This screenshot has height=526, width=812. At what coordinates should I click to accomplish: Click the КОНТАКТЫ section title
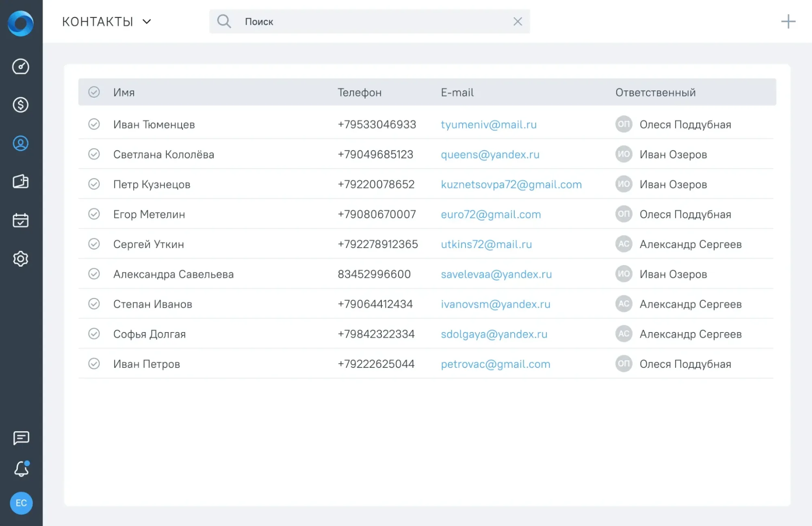[97, 22]
